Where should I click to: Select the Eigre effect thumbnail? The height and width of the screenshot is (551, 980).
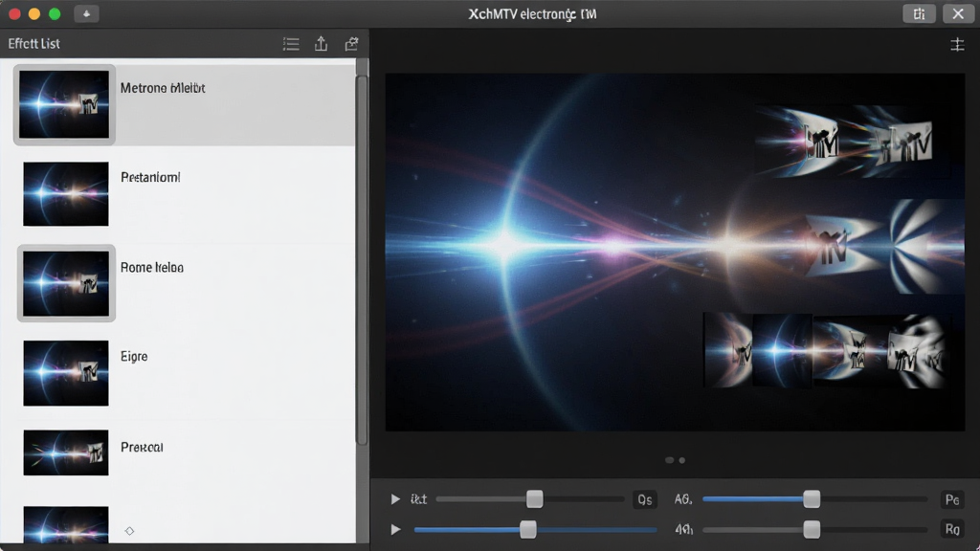[66, 373]
